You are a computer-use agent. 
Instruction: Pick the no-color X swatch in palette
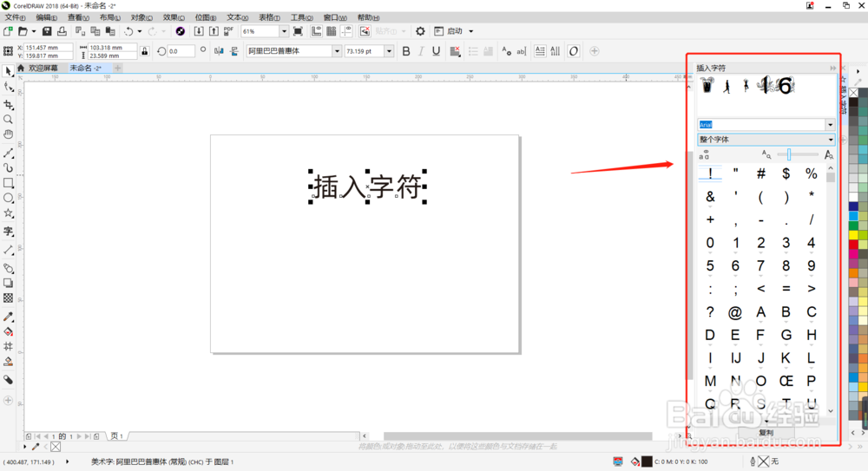[853, 93]
